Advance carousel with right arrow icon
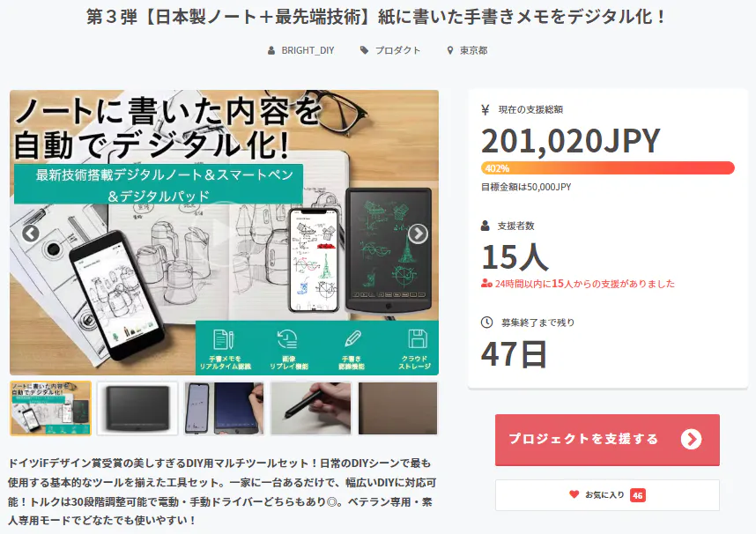This screenshot has height=534, width=756. click(x=418, y=234)
